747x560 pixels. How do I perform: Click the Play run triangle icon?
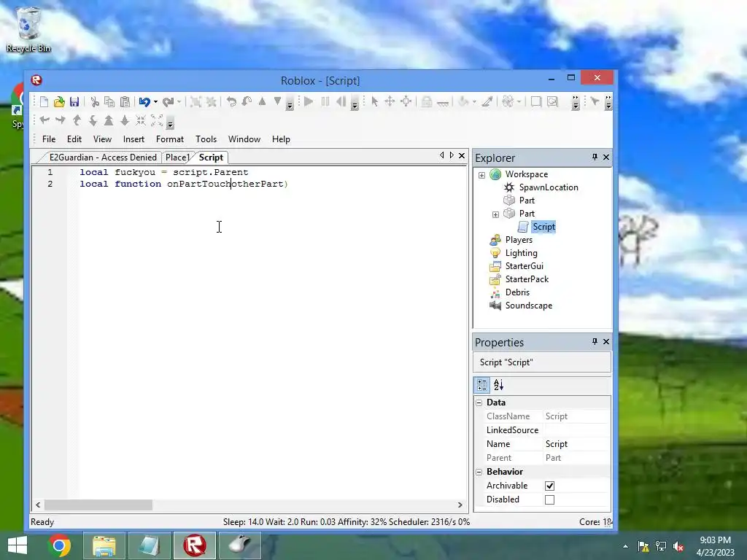click(x=309, y=101)
